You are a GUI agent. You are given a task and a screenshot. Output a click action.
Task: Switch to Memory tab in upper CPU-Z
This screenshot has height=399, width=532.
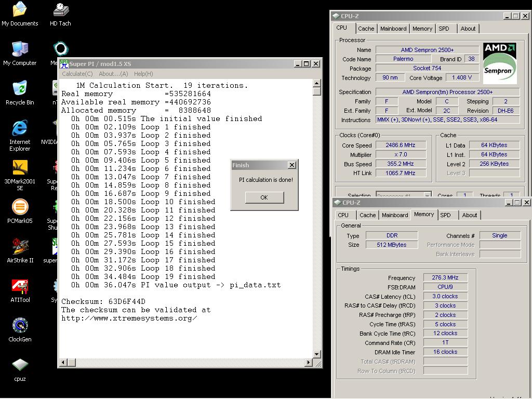pyautogui.click(x=422, y=29)
